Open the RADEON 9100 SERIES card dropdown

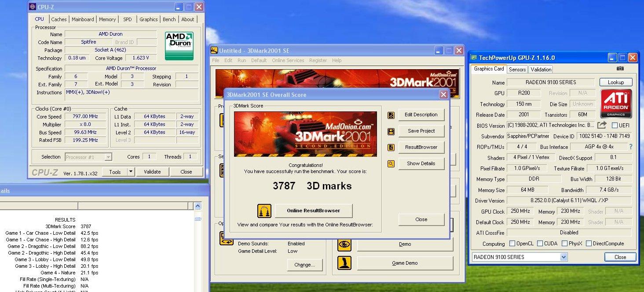(x=563, y=257)
